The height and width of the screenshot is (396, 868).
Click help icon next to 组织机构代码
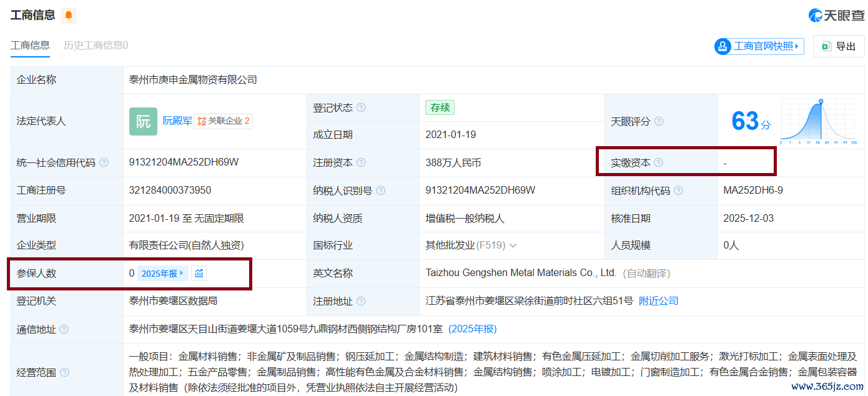pyautogui.click(x=678, y=191)
